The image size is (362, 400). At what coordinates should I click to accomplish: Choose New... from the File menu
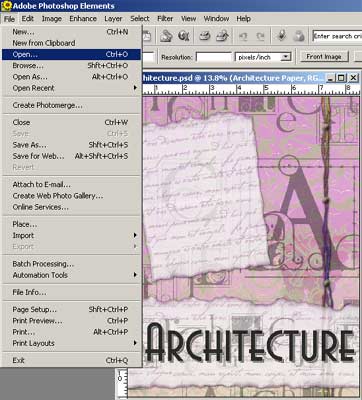pos(71,32)
